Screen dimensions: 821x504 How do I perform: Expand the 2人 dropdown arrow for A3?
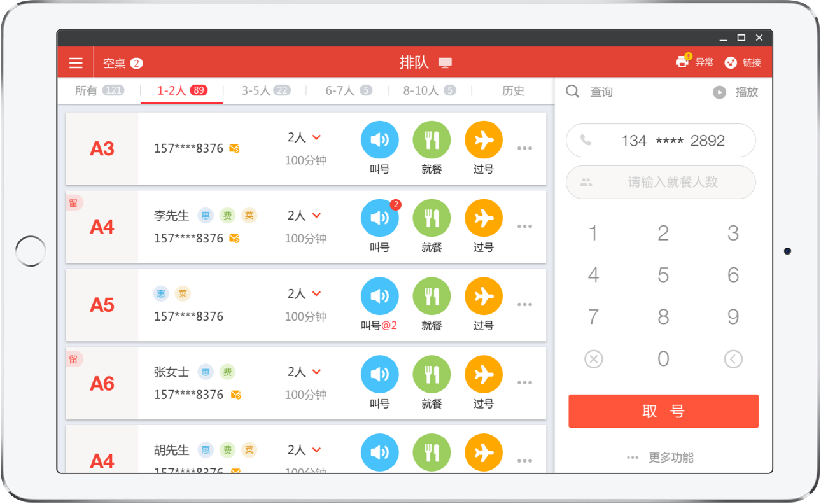coord(316,137)
